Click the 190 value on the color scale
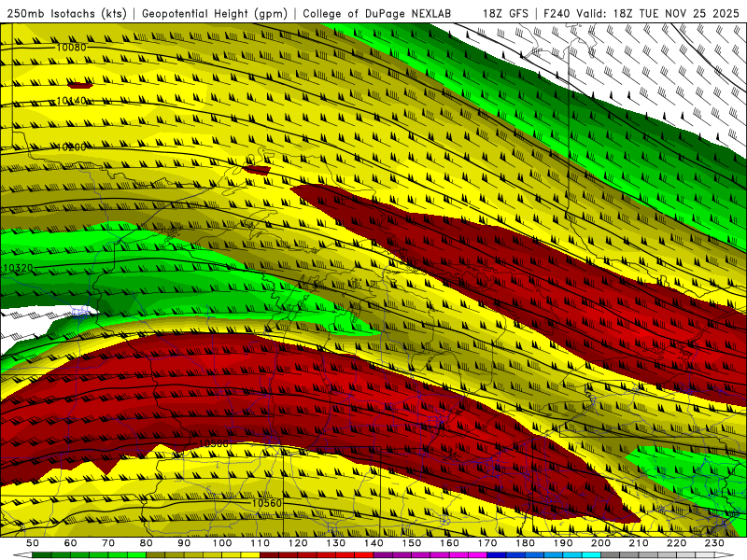The image size is (747, 560). pos(564,543)
